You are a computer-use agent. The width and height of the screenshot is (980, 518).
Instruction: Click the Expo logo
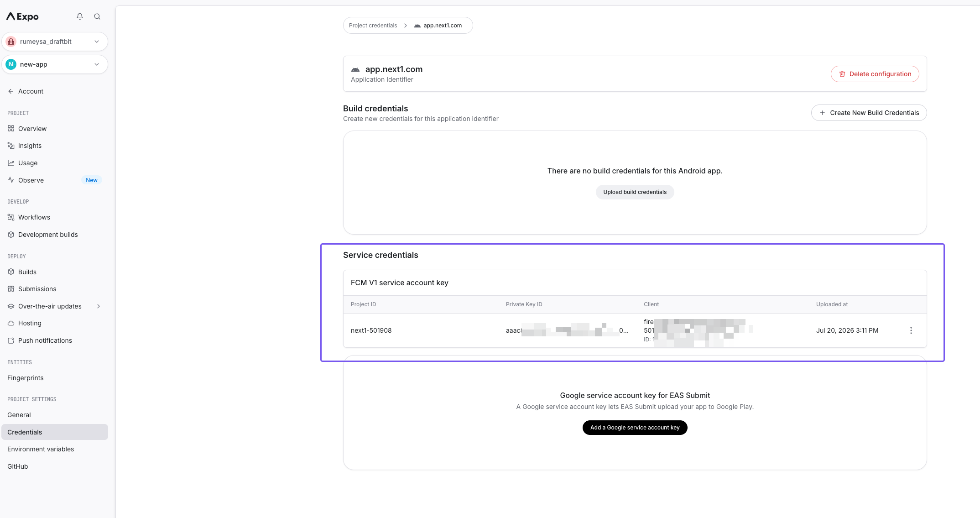(x=22, y=17)
